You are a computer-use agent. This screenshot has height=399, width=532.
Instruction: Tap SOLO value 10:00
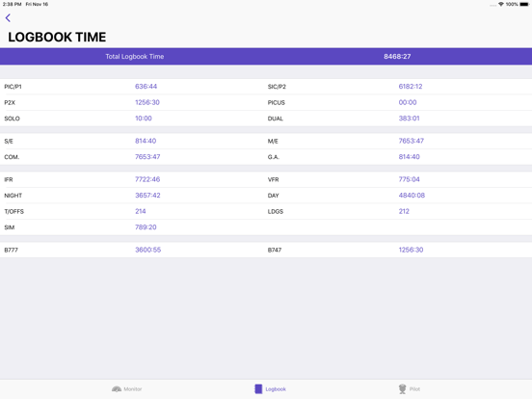click(x=144, y=119)
